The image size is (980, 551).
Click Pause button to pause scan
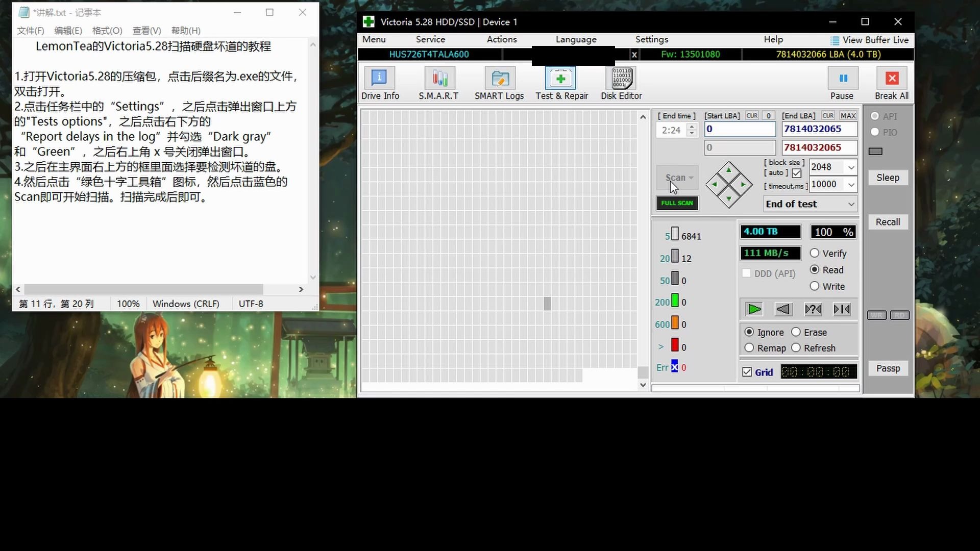(843, 78)
